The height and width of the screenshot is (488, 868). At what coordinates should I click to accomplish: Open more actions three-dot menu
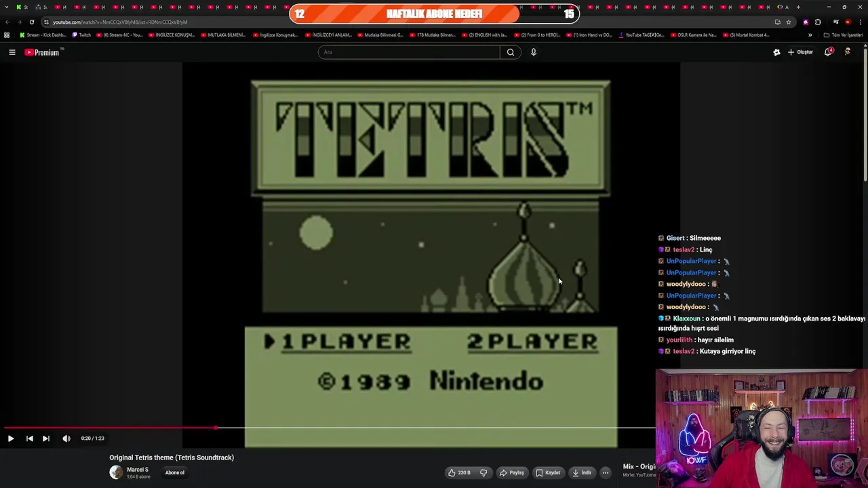[606, 472]
